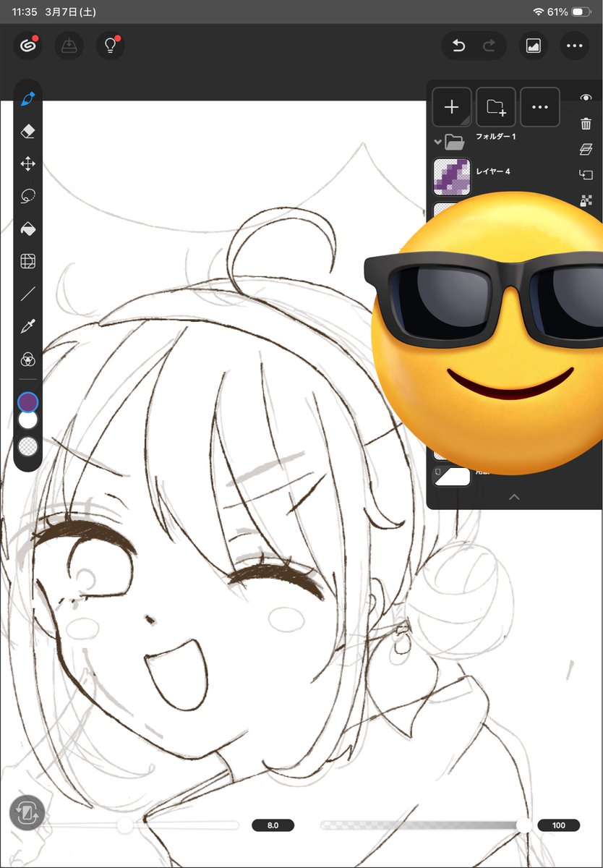Click the フォルダー 1 label
Screen dimensions: 603x868
tap(496, 136)
